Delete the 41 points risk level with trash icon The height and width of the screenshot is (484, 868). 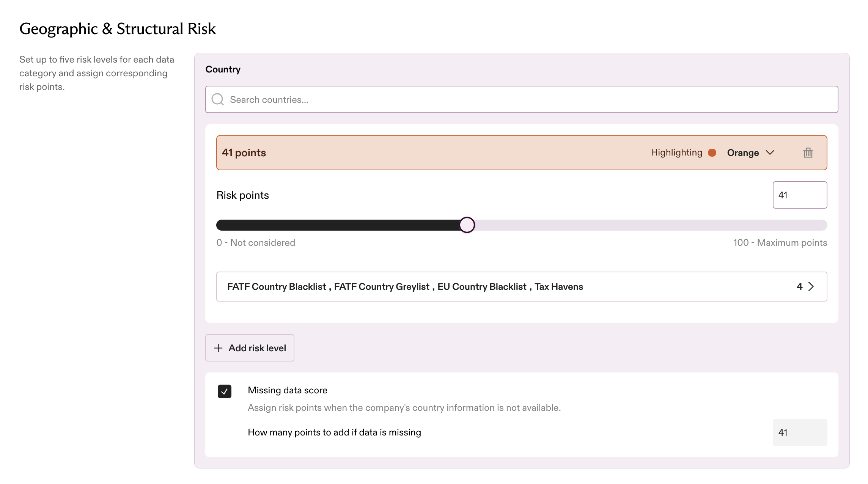coord(808,153)
